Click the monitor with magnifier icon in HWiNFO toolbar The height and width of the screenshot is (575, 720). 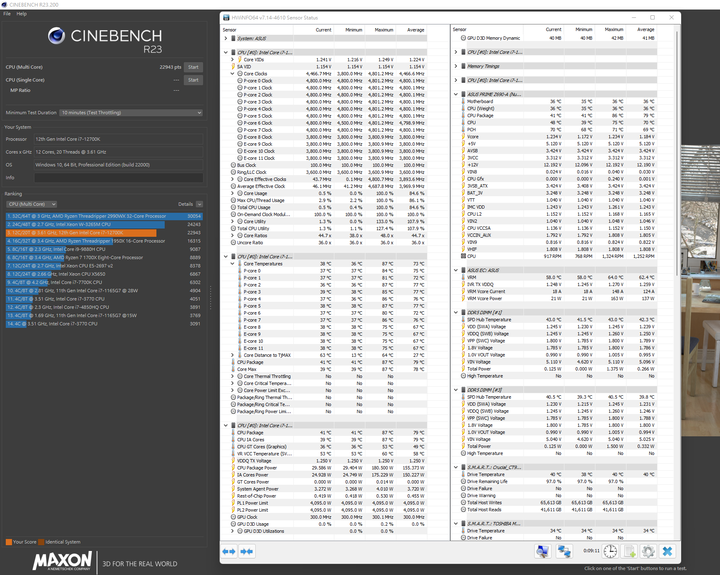click(543, 551)
